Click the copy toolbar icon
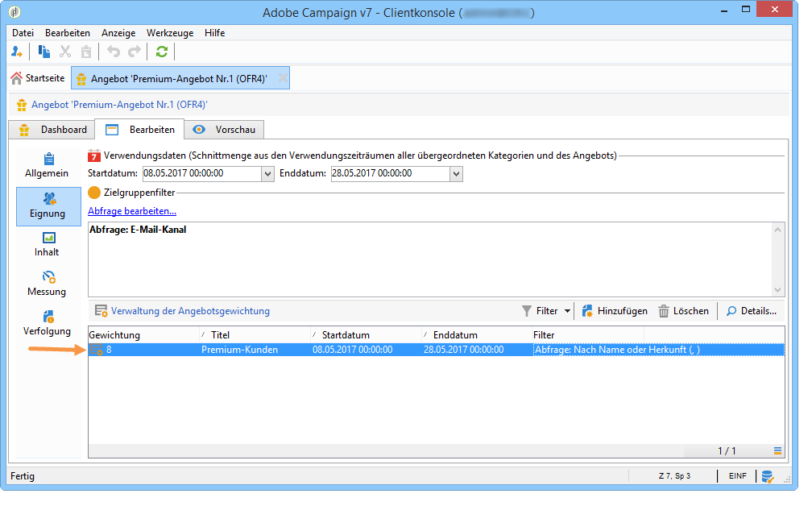The image size is (812, 506). click(x=44, y=52)
